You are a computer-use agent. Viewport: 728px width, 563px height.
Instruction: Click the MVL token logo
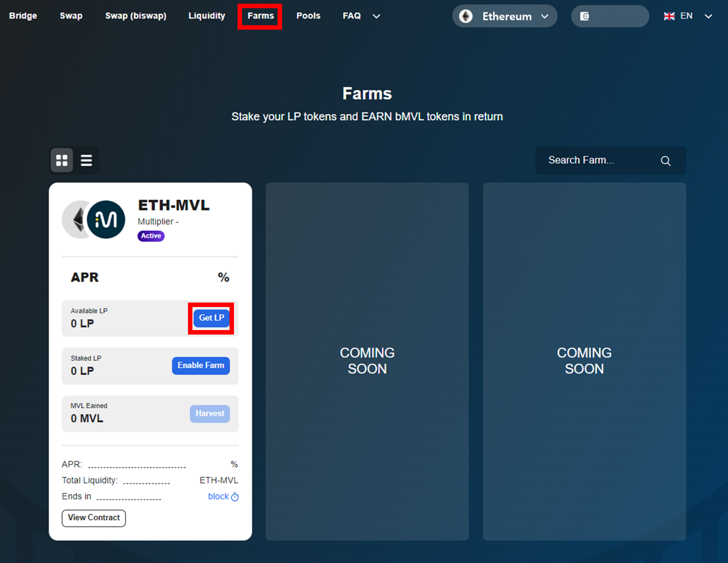(x=106, y=219)
